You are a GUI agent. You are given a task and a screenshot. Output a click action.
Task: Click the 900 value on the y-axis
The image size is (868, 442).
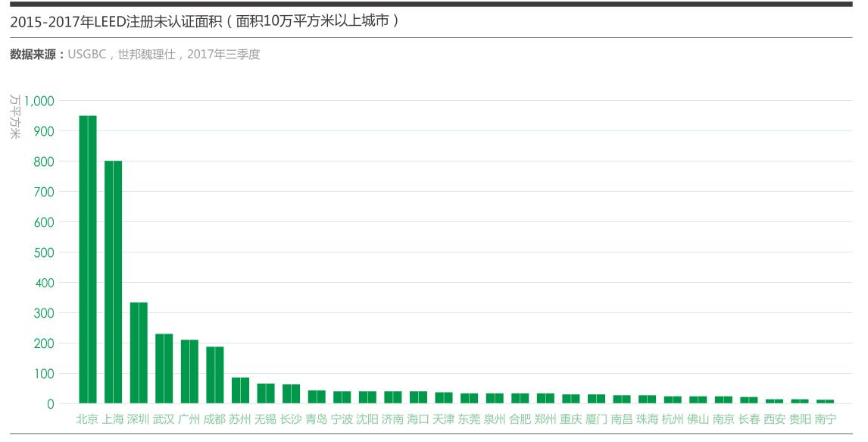tap(44, 131)
